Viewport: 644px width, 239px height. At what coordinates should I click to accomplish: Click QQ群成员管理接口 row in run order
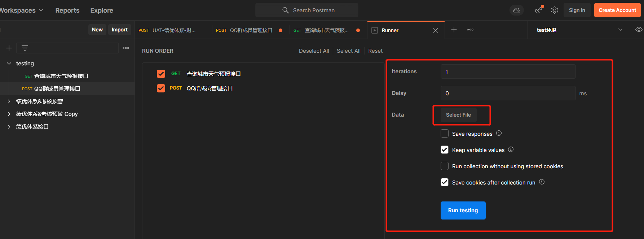point(209,88)
